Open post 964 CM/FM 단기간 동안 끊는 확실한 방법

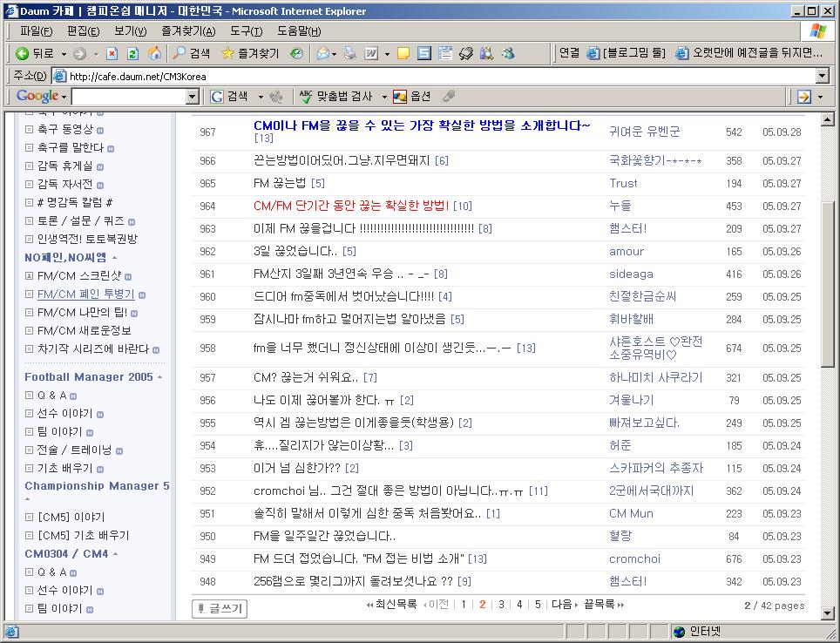pyautogui.click(x=351, y=206)
